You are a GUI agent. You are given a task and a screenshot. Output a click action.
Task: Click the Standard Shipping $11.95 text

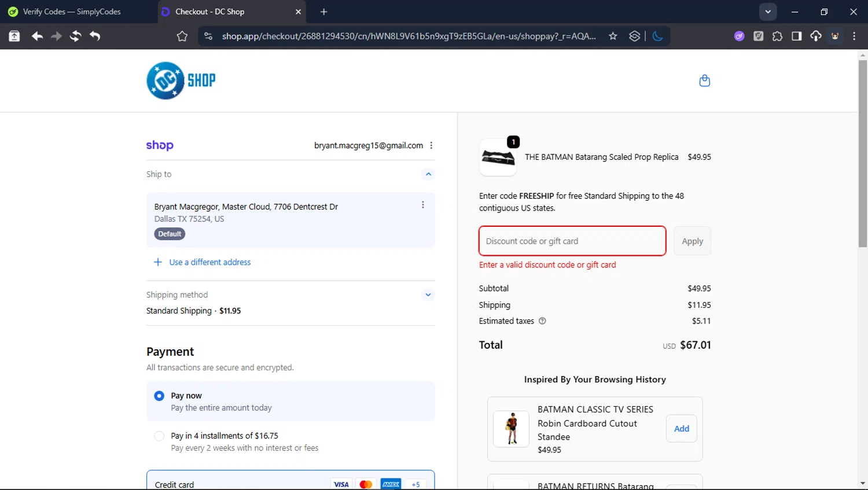(x=193, y=311)
